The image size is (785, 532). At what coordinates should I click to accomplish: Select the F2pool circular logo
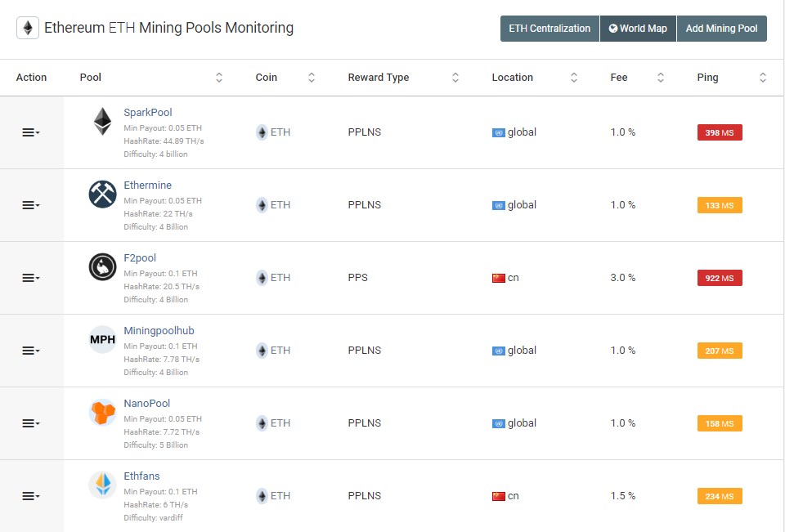coord(101,266)
